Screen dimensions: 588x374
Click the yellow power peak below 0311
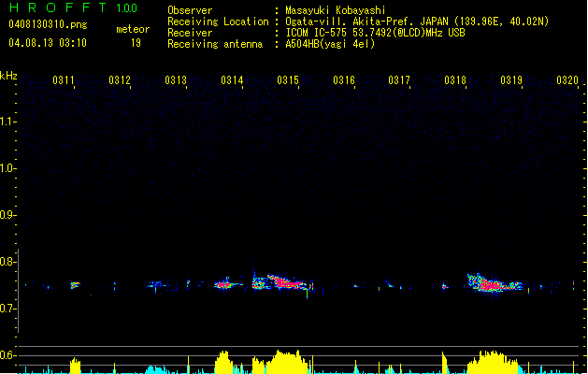click(x=76, y=366)
